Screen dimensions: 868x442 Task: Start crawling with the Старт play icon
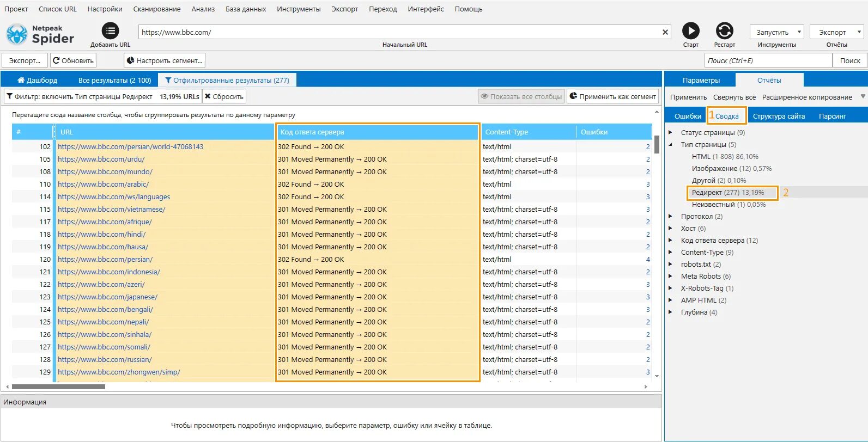(691, 31)
